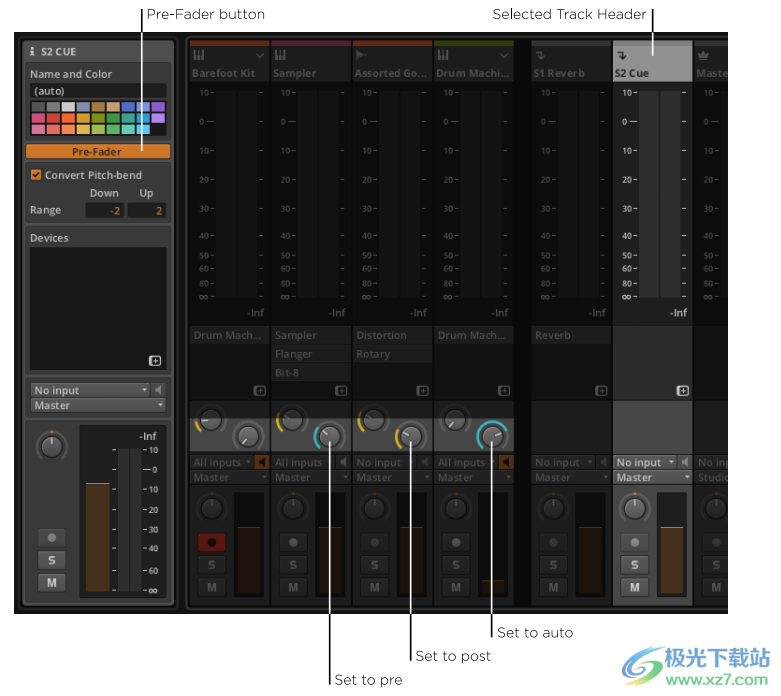781x696 pixels.
Task: Open Assorted Go... No input dropdown
Action: tap(385, 463)
